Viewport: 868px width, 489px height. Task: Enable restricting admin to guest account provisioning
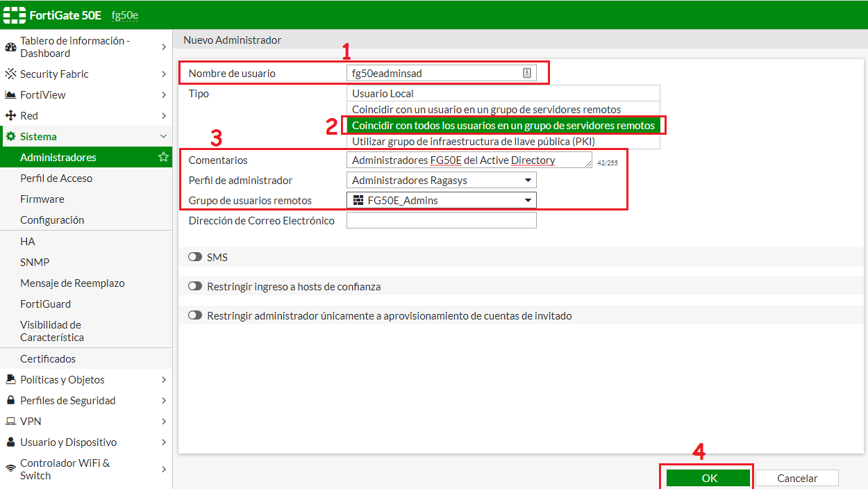click(x=194, y=315)
